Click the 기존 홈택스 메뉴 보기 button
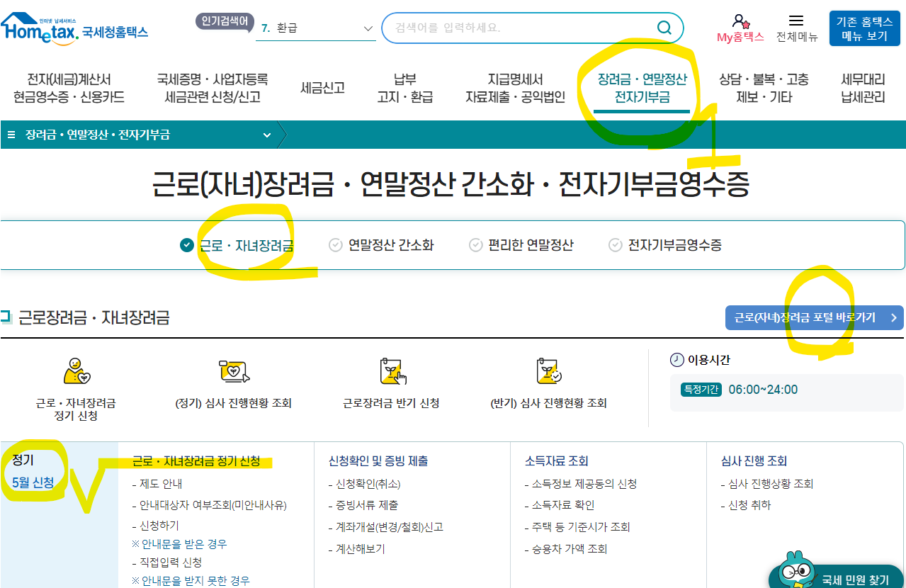 864,28
